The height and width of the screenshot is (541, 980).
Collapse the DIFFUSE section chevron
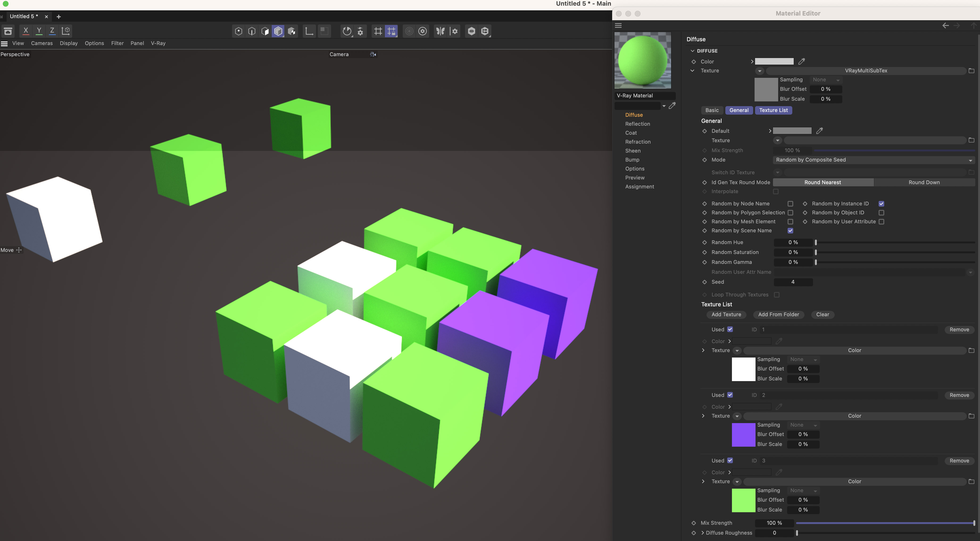(x=692, y=51)
